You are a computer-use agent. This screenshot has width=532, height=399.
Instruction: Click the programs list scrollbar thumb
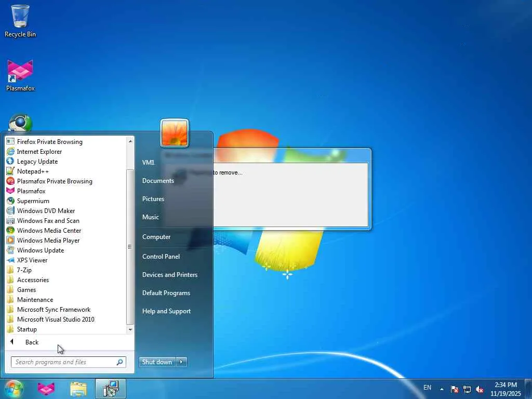click(x=130, y=247)
